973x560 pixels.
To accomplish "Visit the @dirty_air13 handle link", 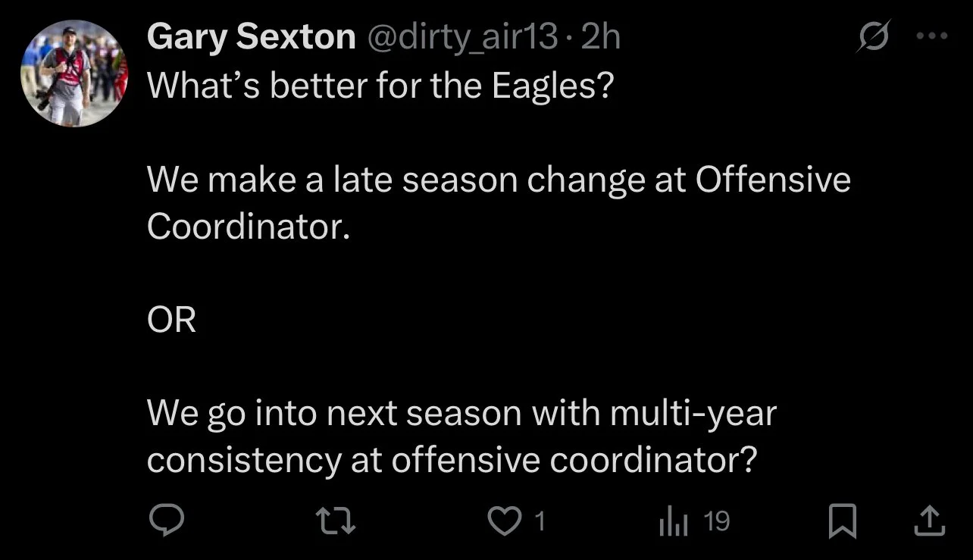I will click(462, 37).
